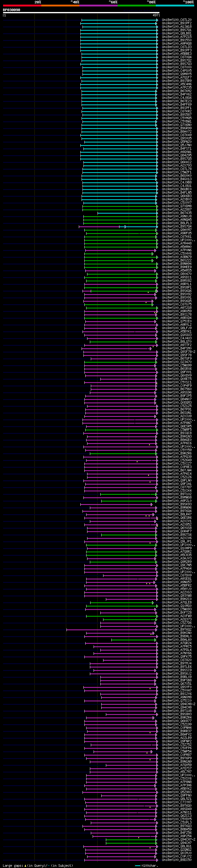The image size is (197, 868).
Task: Select the UniRef100_B6TGF9 label
Action: click(177, 358)
